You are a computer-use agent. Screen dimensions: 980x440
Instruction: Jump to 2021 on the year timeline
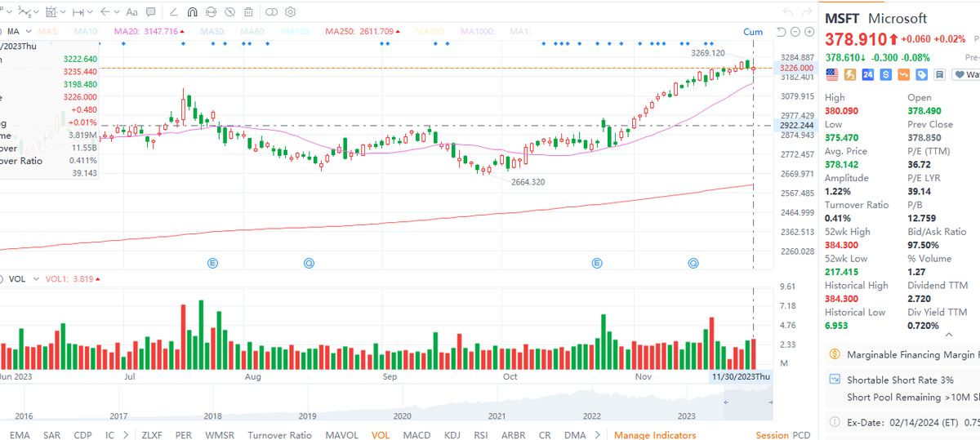[497, 416]
